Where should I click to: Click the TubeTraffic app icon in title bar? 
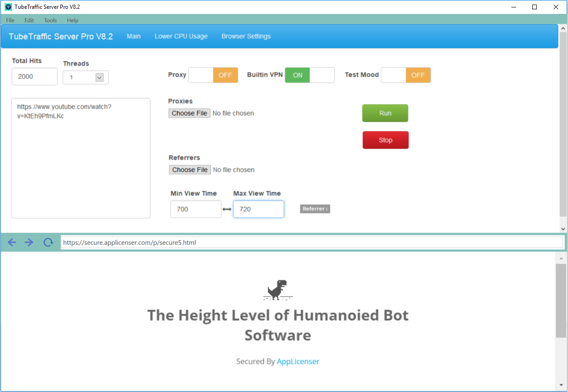tap(8, 7)
